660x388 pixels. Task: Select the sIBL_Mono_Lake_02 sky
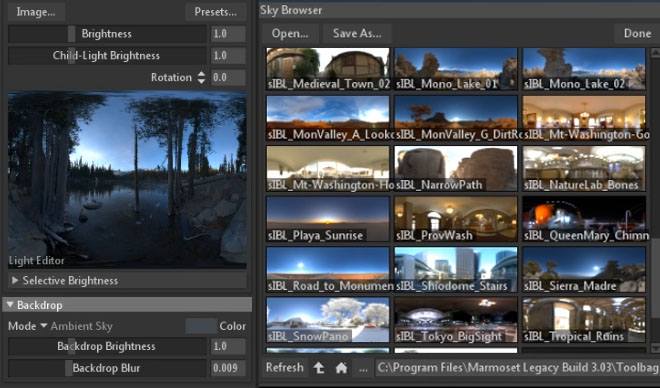[x=584, y=69]
